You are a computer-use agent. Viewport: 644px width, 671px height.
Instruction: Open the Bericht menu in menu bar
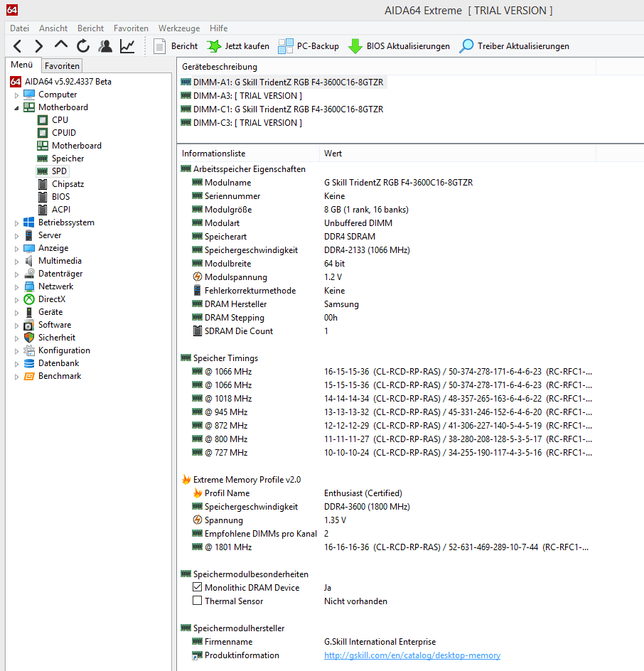91,28
